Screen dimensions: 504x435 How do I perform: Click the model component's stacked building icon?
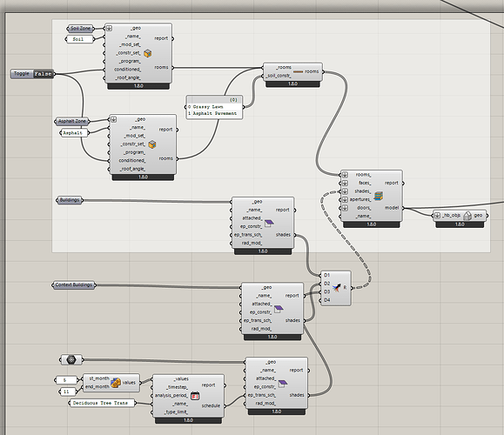[379, 196]
